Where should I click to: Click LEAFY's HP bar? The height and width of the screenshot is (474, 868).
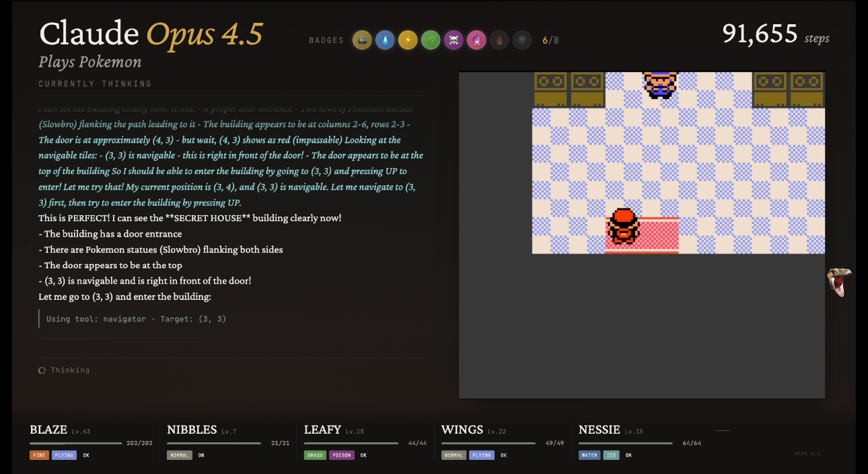(x=351, y=444)
